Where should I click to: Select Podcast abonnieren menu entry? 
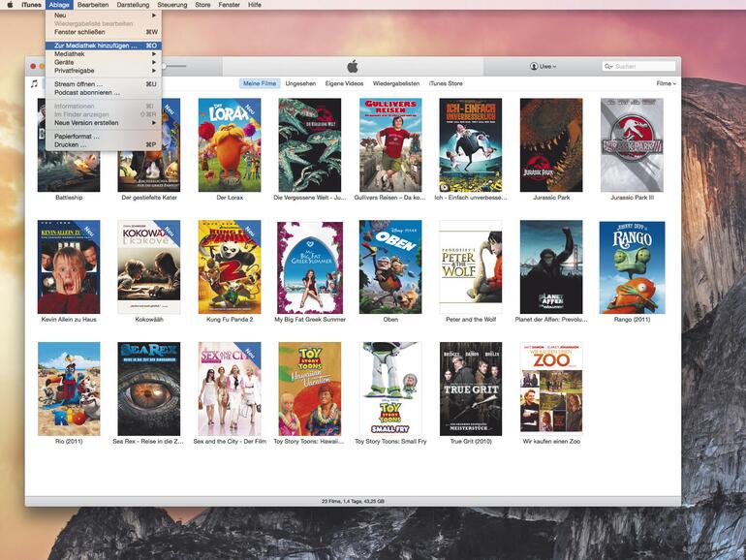pos(104,93)
